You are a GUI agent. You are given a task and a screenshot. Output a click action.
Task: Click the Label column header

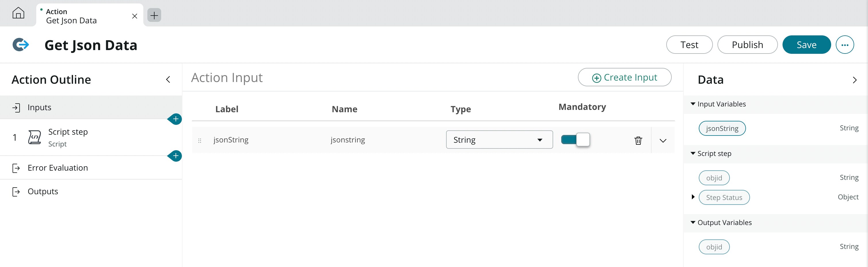point(227,109)
